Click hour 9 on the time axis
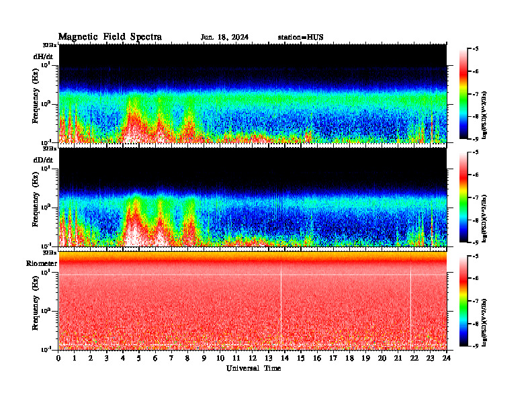 click(x=204, y=358)
